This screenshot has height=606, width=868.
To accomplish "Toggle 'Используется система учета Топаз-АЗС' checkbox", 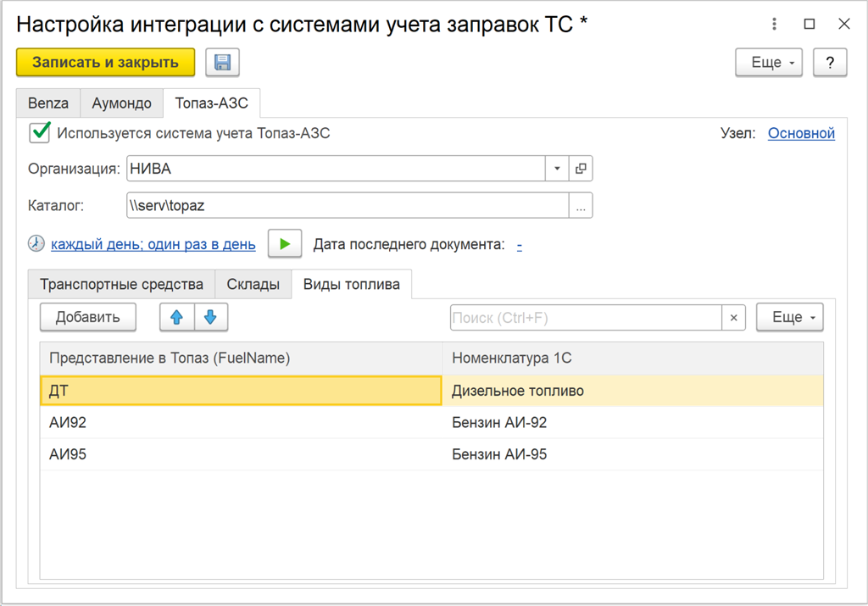I will [39, 133].
